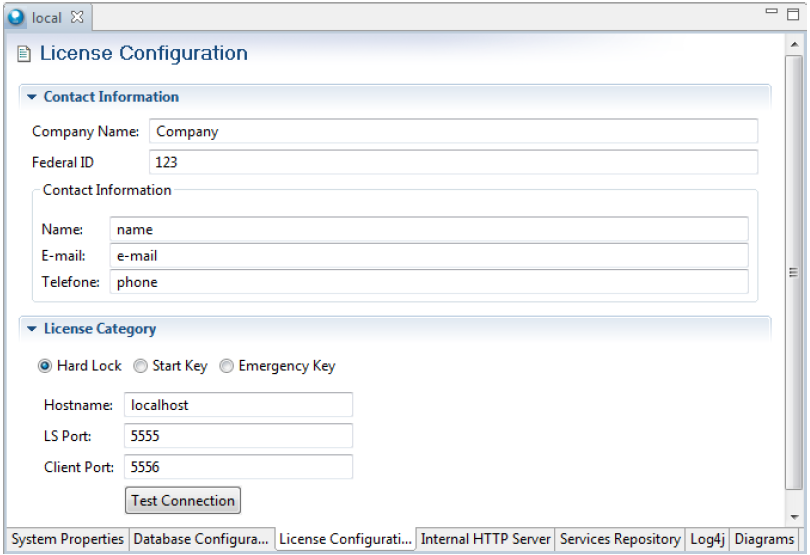Focus the Hostname input field
The width and height of the screenshot is (810, 555).
(x=238, y=405)
